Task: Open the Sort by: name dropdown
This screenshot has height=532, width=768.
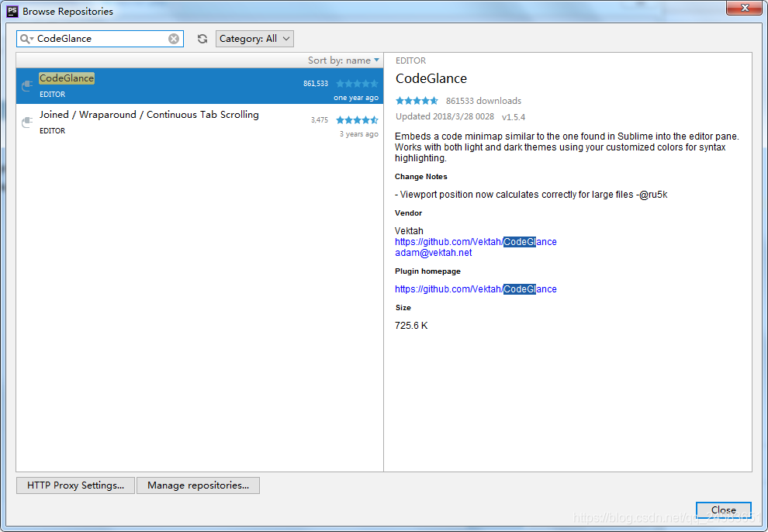Action: (x=344, y=60)
